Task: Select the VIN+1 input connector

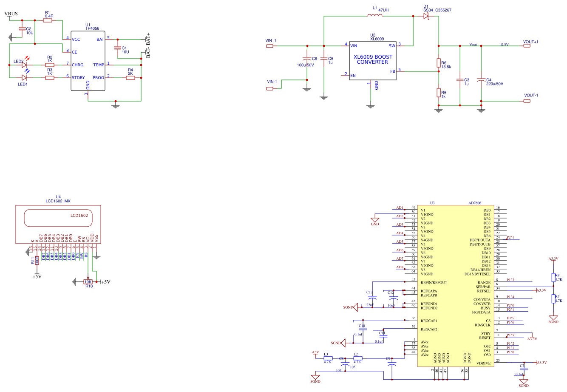Action: tap(270, 46)
